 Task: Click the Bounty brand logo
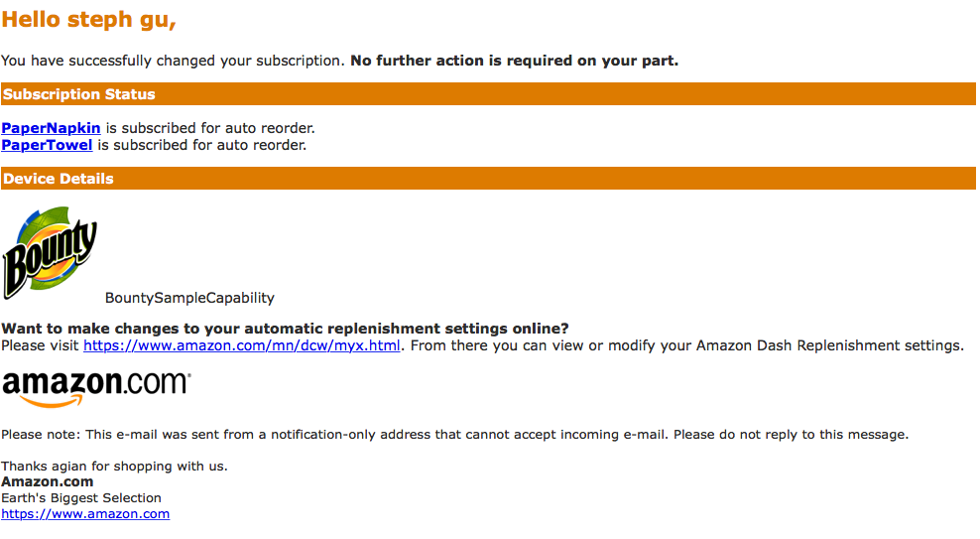50,253
